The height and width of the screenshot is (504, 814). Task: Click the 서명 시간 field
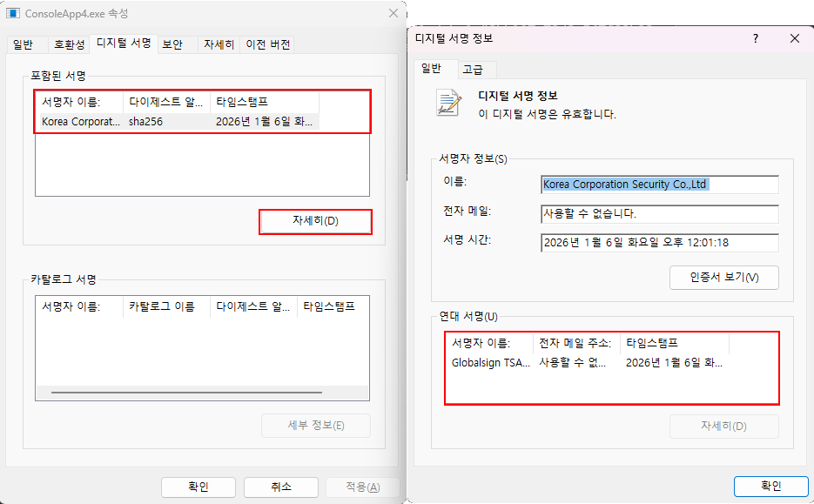[x=658, y=243]
